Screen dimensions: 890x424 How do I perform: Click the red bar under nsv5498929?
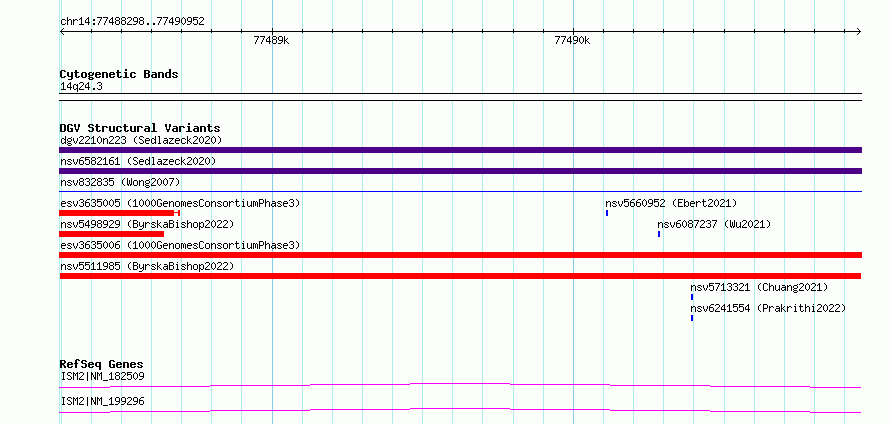pyautogui.click(x=111, y=234)
